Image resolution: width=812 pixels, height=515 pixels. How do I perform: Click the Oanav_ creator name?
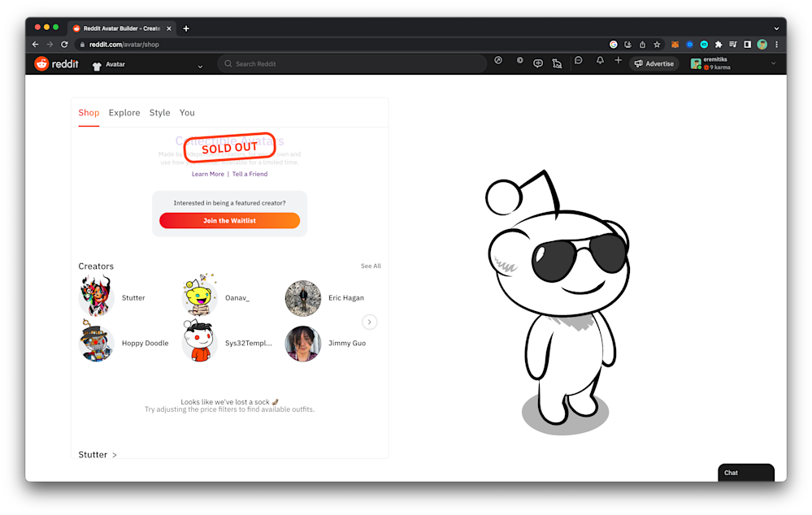pos(237,297)
